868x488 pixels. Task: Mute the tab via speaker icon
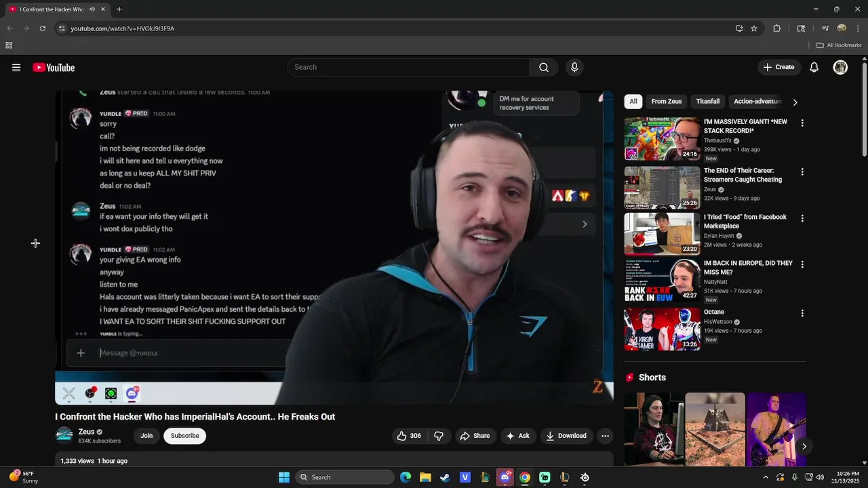coord(92,9)
